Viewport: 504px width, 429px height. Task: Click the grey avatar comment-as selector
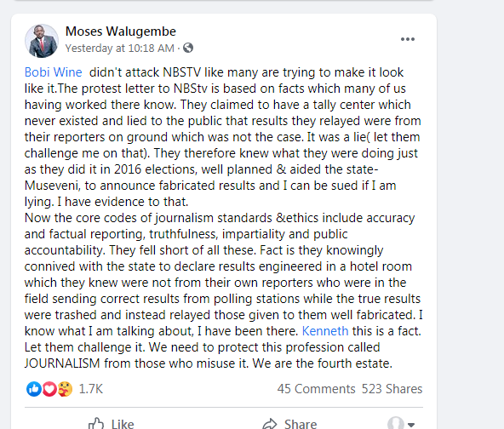[x=395, y=423]
